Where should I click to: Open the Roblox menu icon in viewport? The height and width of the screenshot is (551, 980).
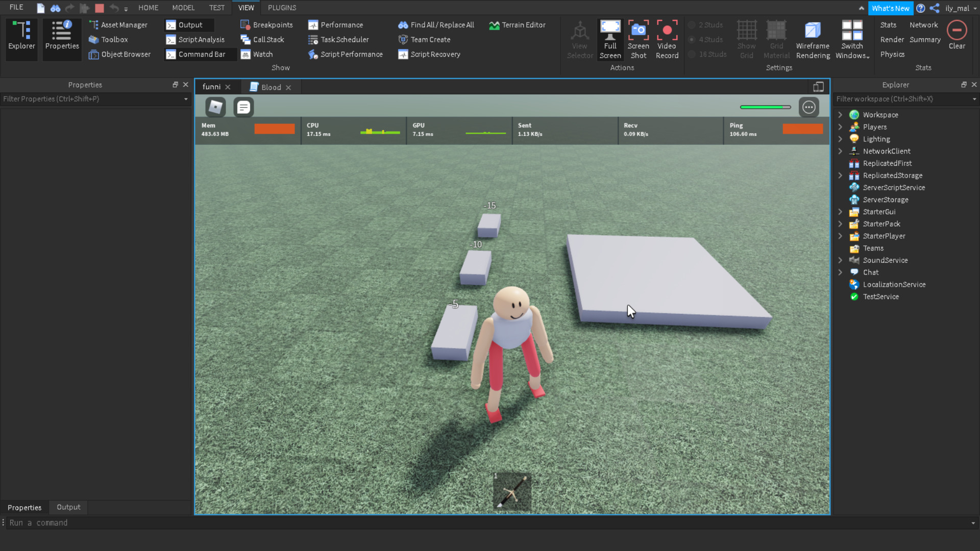click(215, 107)
